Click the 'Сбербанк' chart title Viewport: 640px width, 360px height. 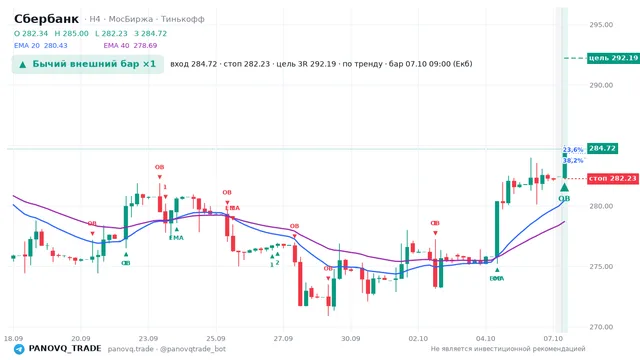[x=46, y=19]
